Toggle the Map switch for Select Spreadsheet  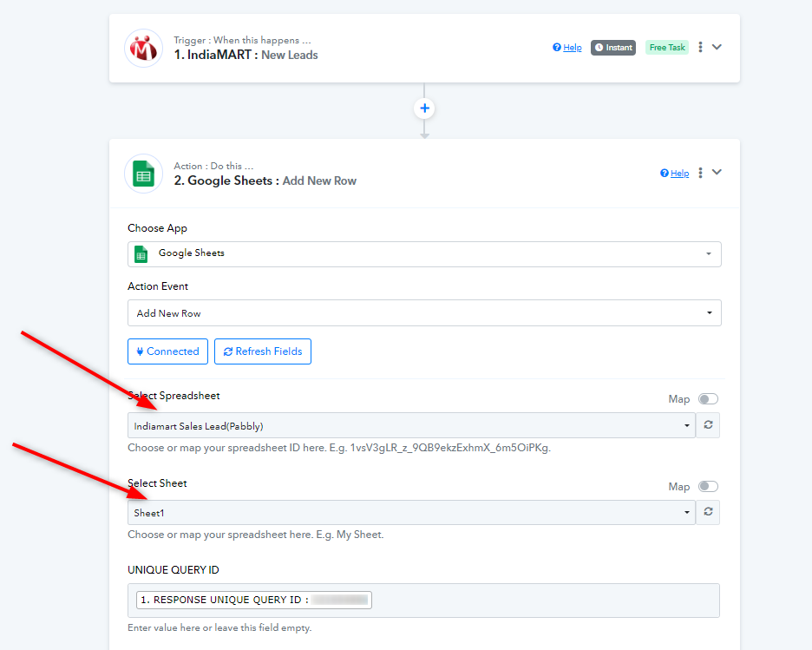pyautogui.click(x=708, y=399)
